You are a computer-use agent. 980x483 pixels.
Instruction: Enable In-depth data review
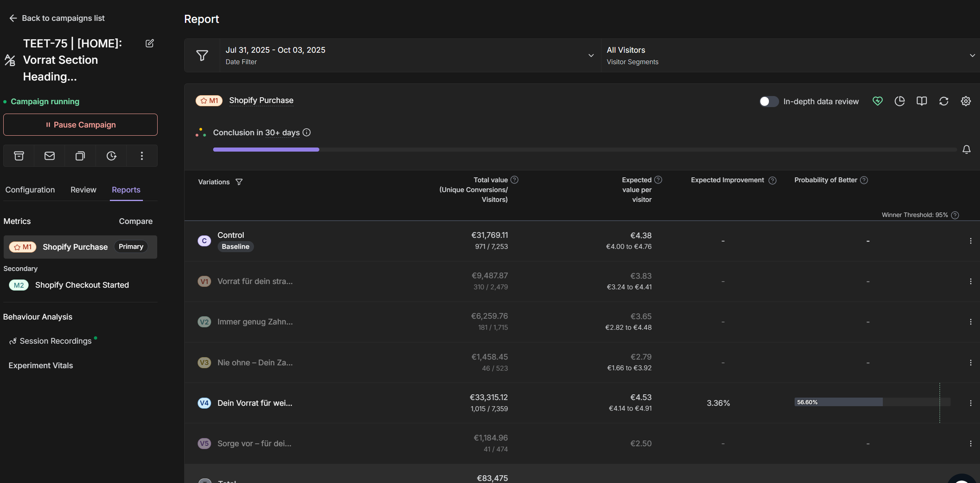point(768,101)
